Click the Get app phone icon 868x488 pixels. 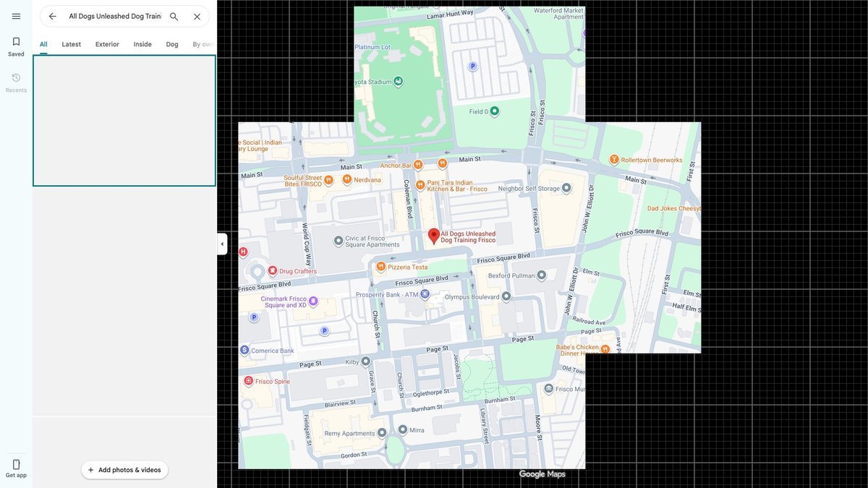point(16,464)
